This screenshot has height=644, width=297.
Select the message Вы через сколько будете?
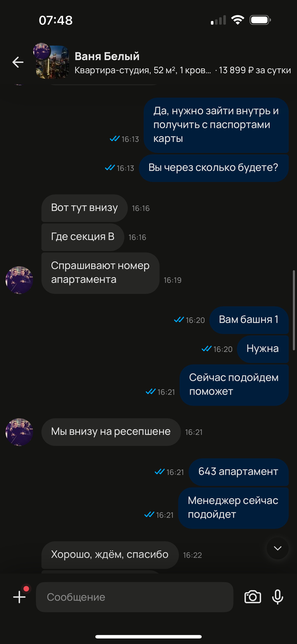(x=213, y=168)
